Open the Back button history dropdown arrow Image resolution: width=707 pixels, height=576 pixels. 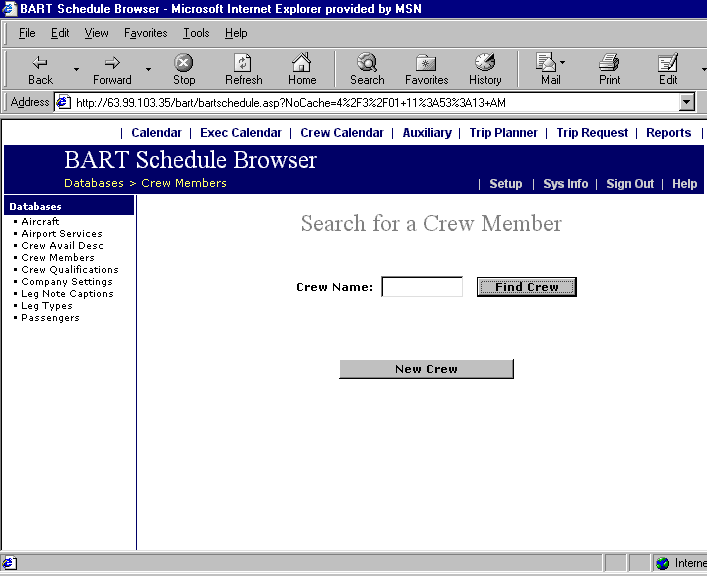[76, 69]
